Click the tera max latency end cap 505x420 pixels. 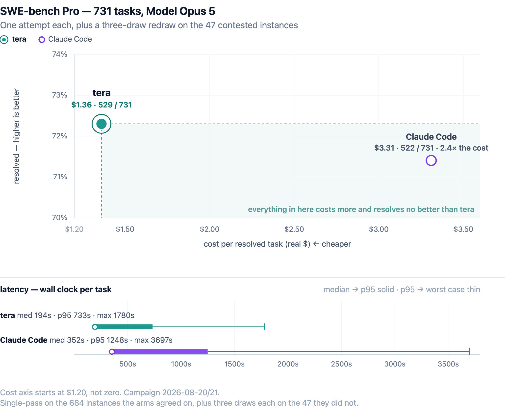264,327
